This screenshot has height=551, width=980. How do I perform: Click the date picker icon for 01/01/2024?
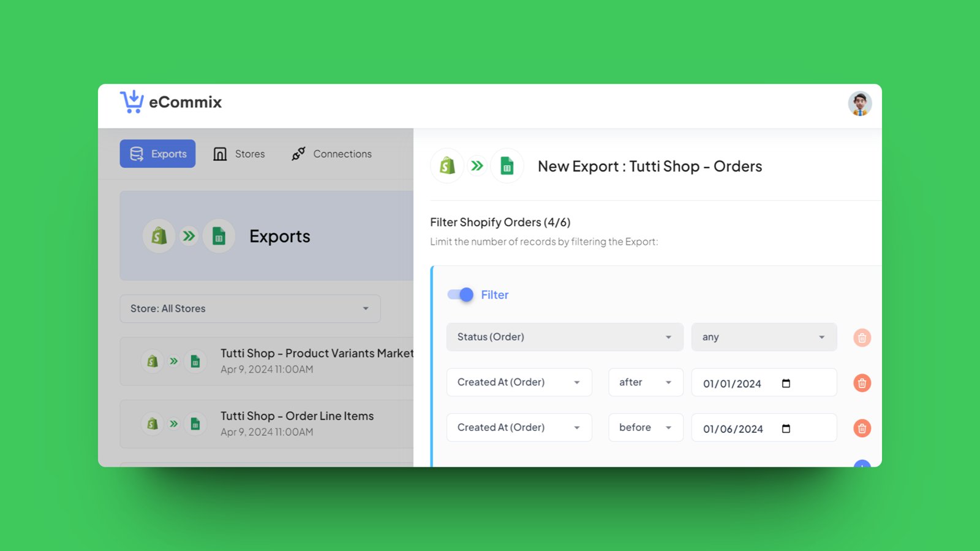pos(787,383)
